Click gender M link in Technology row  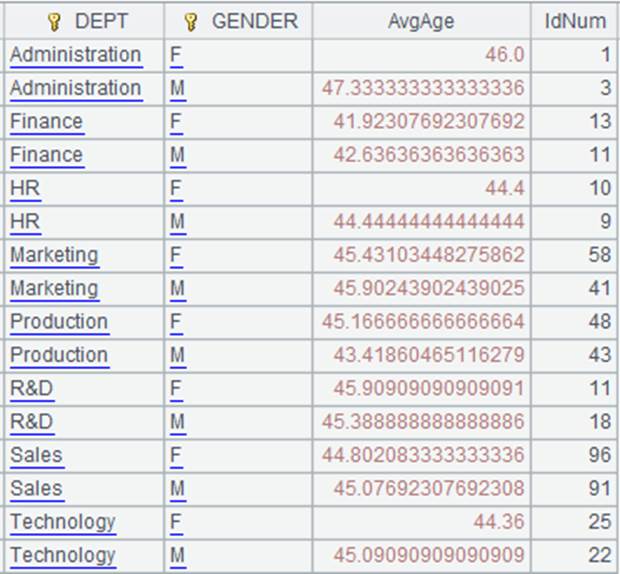(178, 555)
